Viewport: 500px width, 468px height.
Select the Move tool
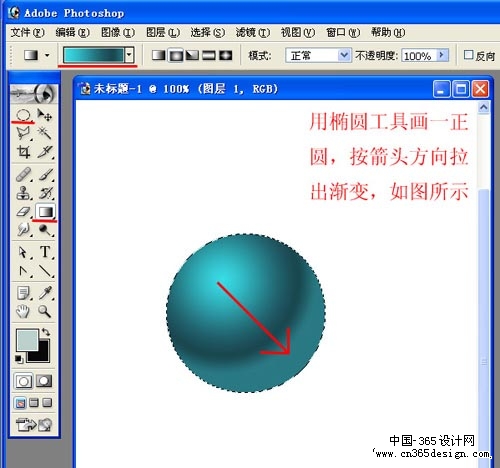click(44, 115)
